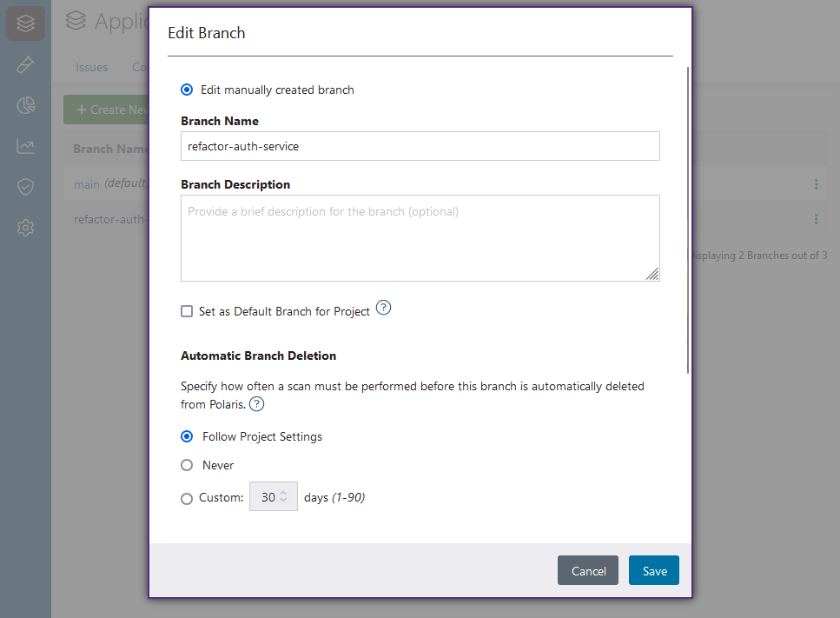
Task: Click help icon beside Set as Default Branch
Action: click(x=383, y=309)
